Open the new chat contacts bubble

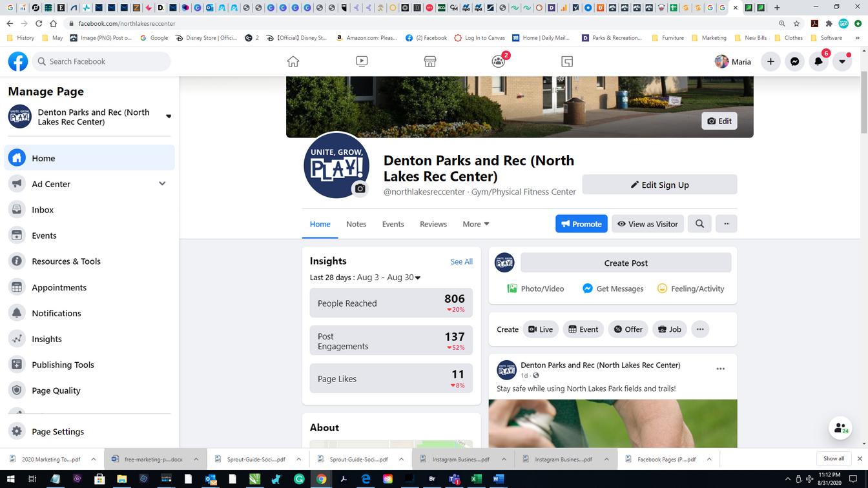[840, 428]
